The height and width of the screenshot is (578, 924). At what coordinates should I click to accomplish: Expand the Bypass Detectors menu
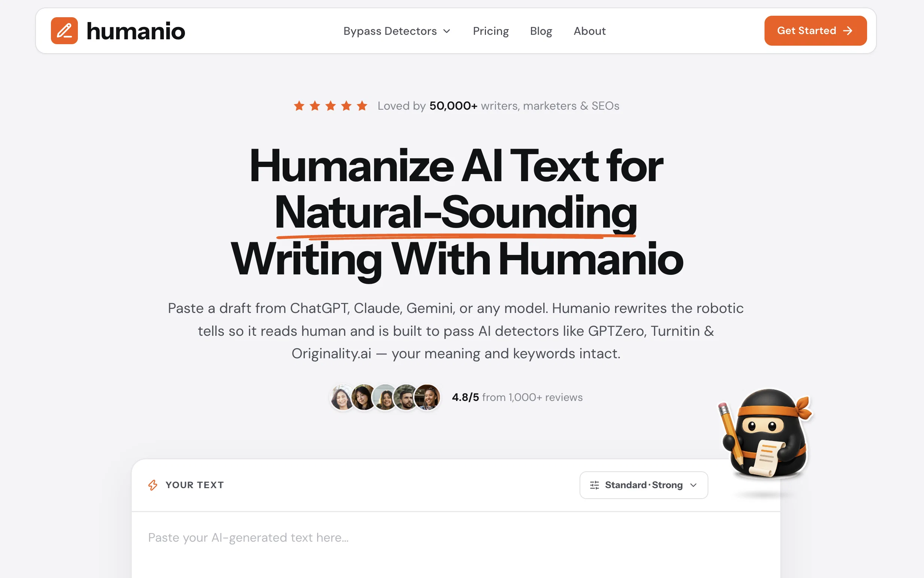pos(397,31)
